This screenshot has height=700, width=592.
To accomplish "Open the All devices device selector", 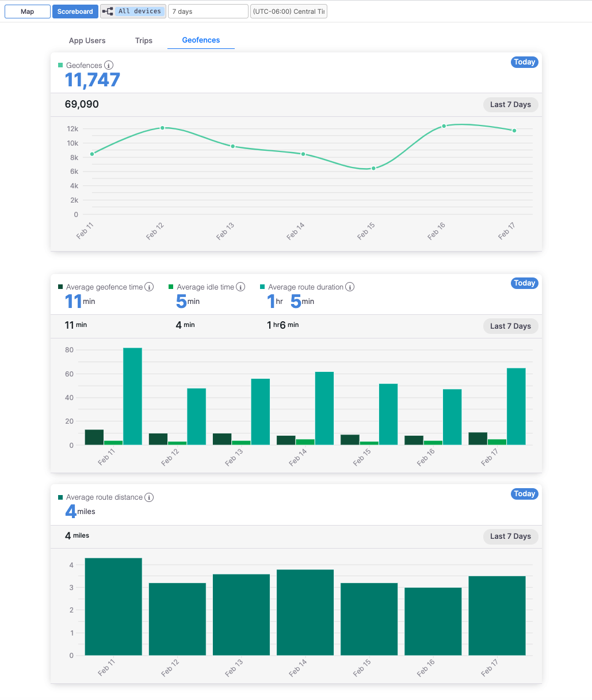I will (x=139, y=11).
